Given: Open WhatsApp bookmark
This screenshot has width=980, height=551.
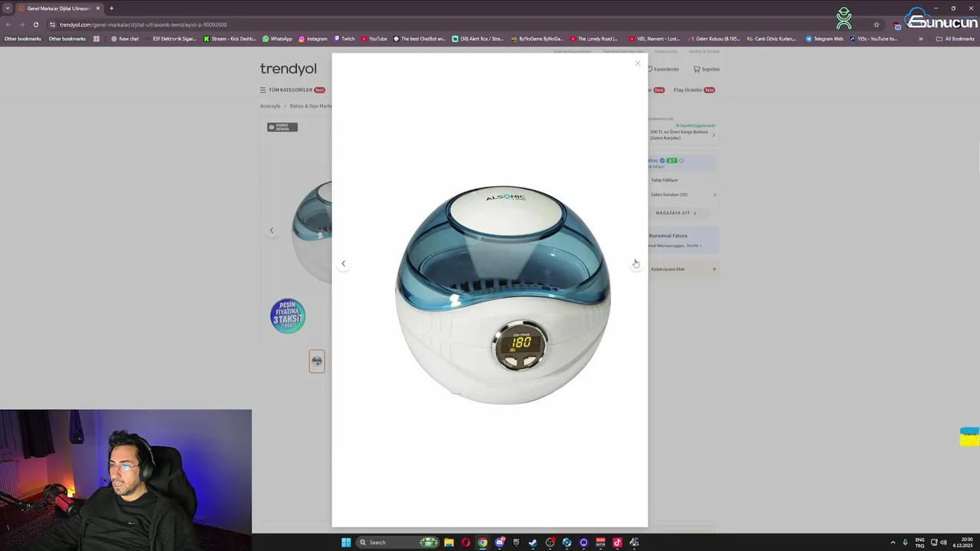Looking at the screenshot, I should 277,39.
